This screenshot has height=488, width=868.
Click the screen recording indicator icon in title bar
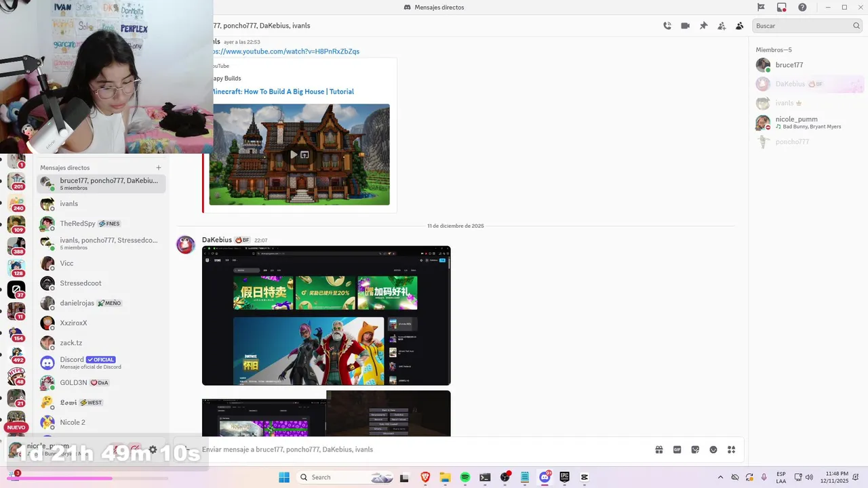click(782, 7)
